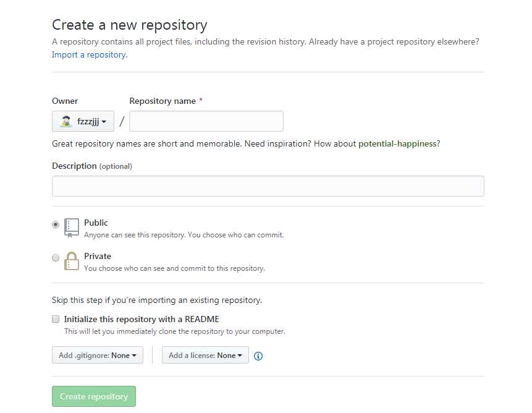Image resolution: width=532 pixels, height=413 pixels.
Task: Enable Initialize this repository with a README
Action: (56, 319)
